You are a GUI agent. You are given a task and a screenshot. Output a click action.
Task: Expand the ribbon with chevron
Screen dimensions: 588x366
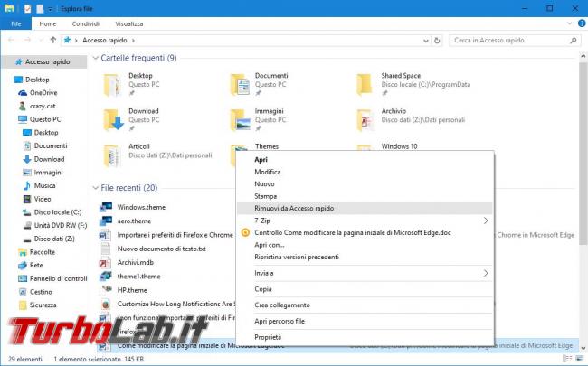click(569, 23)
